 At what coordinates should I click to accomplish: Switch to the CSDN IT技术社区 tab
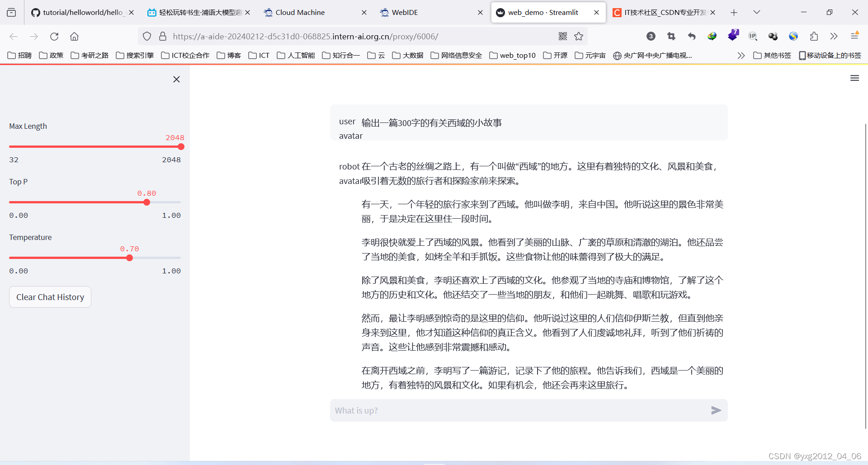point(660,12)
